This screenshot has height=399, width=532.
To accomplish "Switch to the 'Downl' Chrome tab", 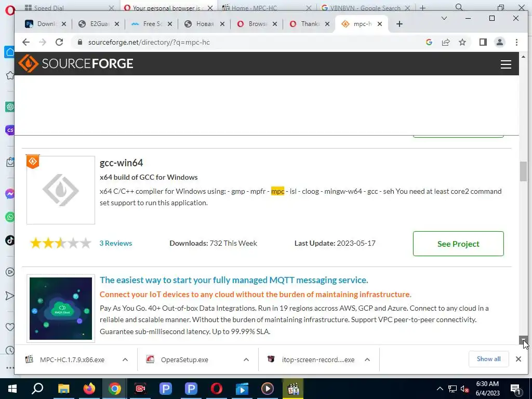I will click(x=46, y=24).
